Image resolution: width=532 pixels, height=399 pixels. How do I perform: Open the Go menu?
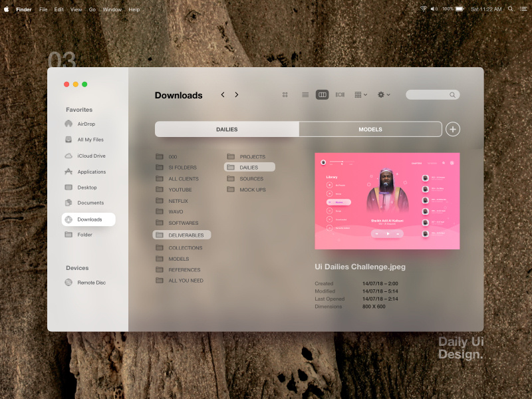click(x=92, y=9)
